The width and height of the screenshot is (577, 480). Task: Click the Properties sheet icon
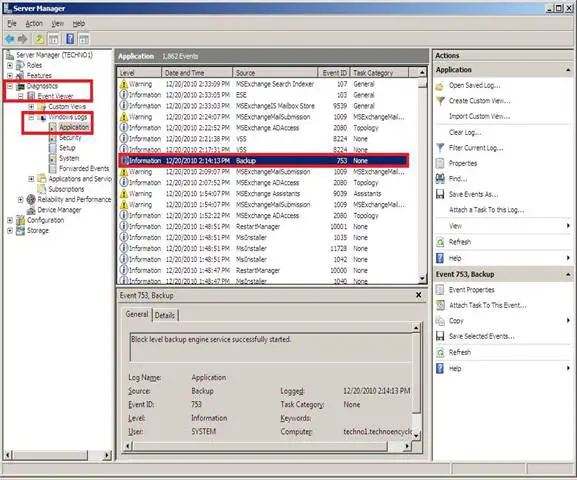click(x=440, y=163)
